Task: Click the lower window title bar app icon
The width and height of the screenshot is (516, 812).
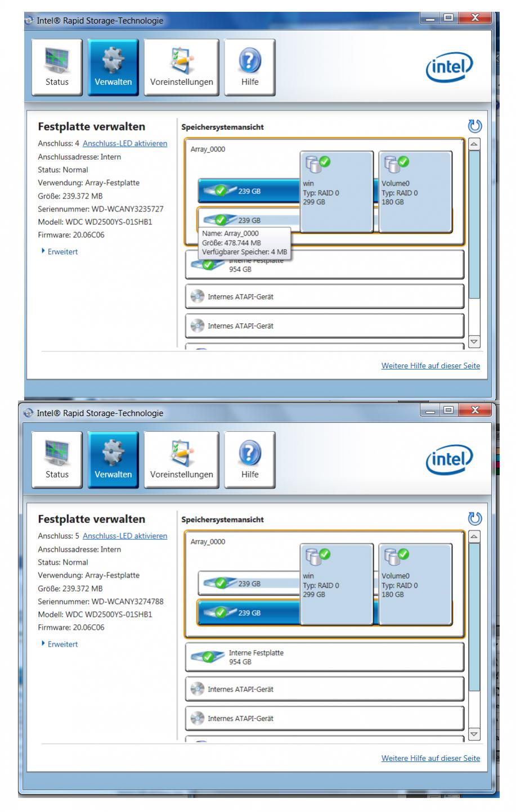Action: point(29,413)
